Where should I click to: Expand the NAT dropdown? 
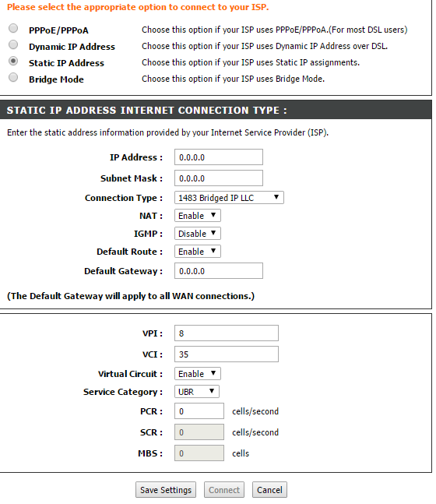(x=198, y=216)
